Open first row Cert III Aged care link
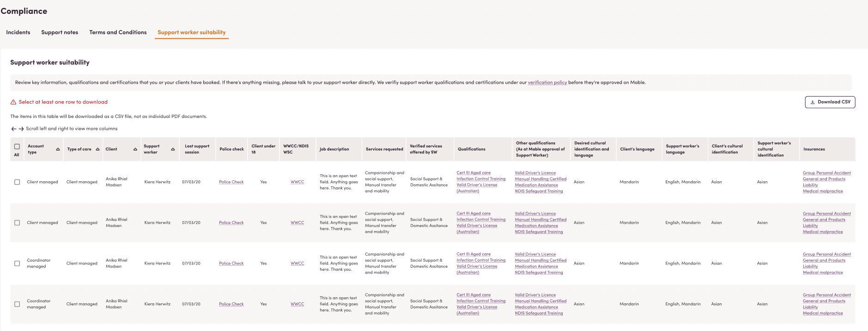This screenshot has height=331, width=868. pyautogui.click(x=473, y=173)
